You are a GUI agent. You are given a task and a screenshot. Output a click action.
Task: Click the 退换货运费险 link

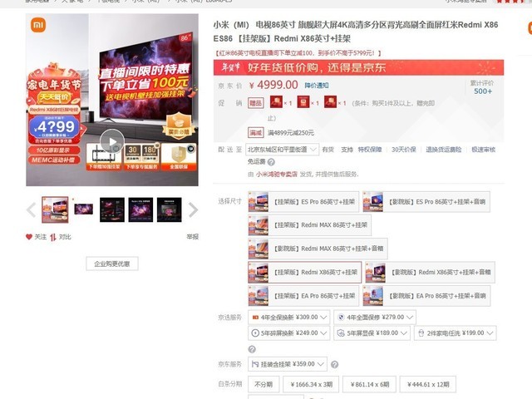click(x=444, y=150)
